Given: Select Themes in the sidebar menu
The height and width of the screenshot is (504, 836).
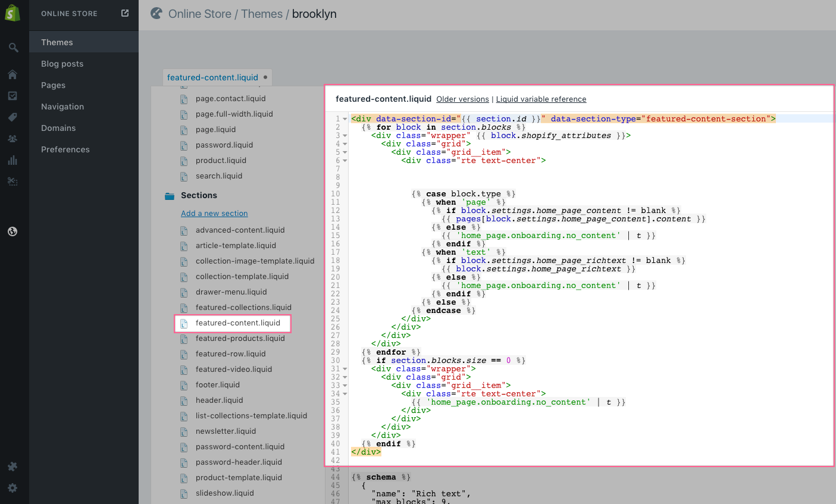Looking at the screenshot, I should pos(84,42).
